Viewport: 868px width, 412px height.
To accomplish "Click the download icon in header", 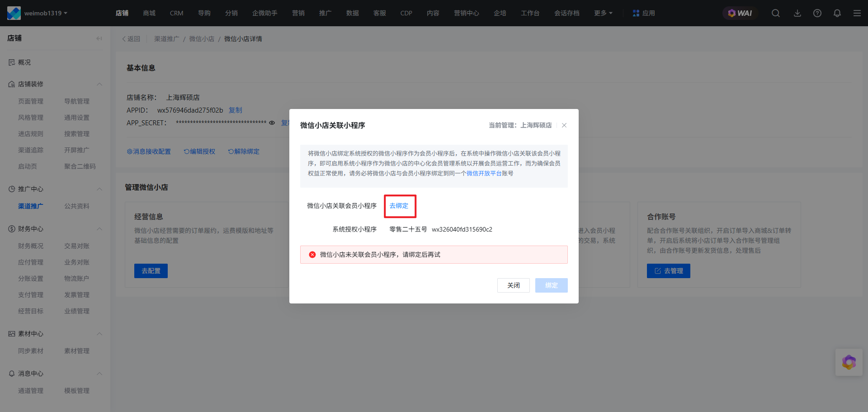I will [797, 13].
